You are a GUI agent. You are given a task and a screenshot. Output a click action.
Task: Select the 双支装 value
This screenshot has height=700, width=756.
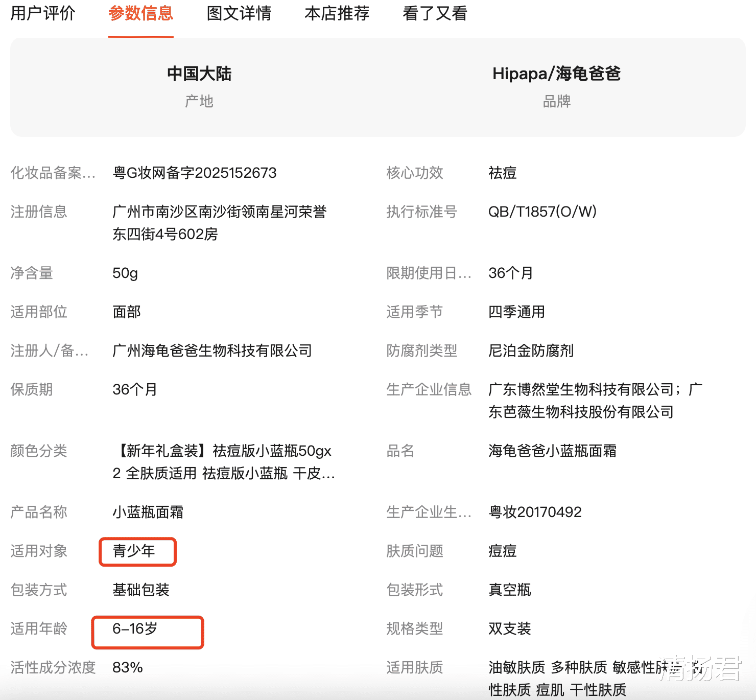tap(510, 628)
